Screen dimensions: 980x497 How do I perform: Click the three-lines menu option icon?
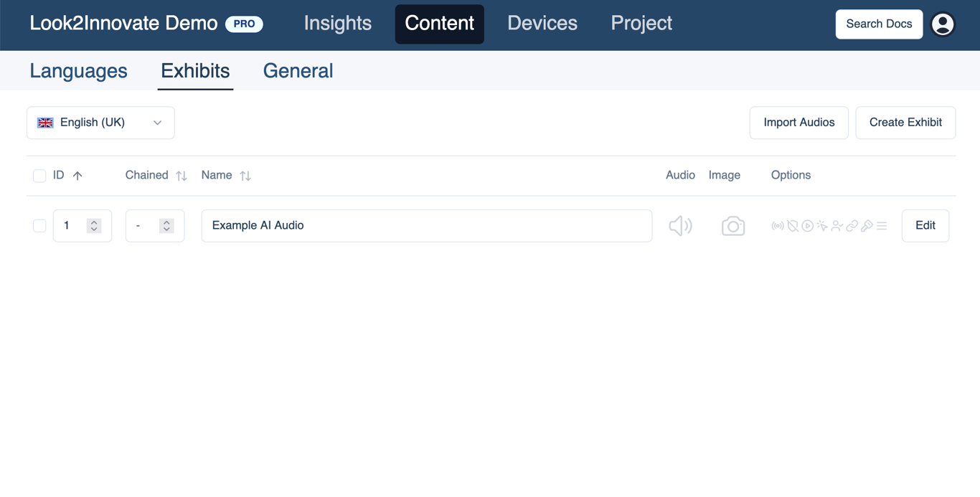(x=882, y=226)
